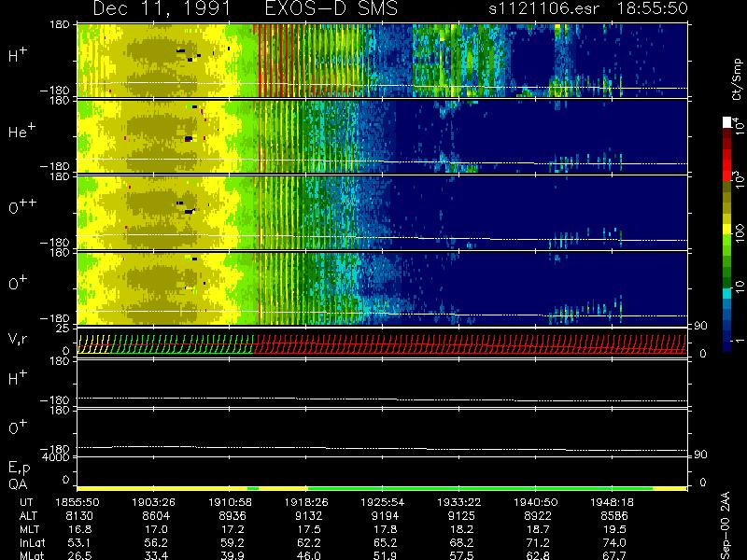The image size is (747, 560).
Task: Click the UT tick value "1933:22"
Action: [459, 502]
